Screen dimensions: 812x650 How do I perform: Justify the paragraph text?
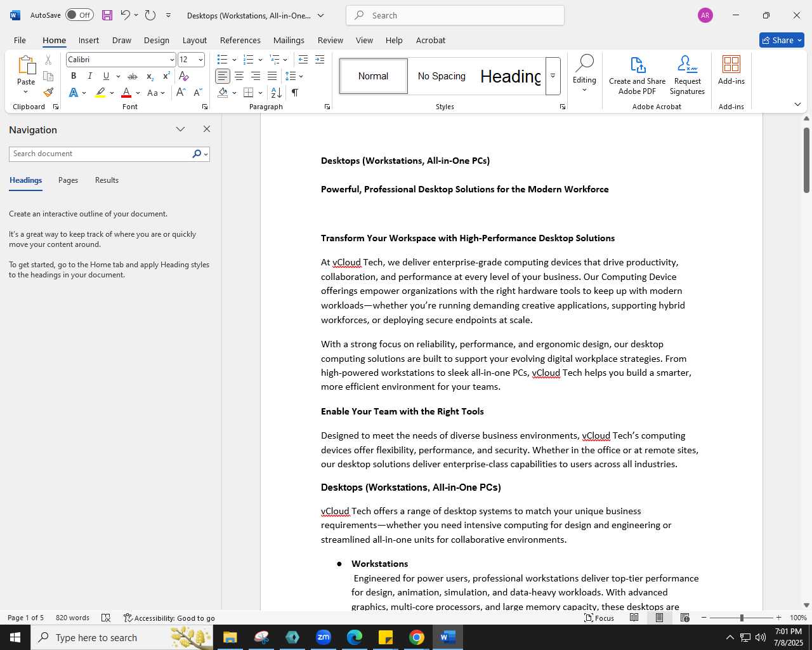pyautogui.click(x=272, y=76)
